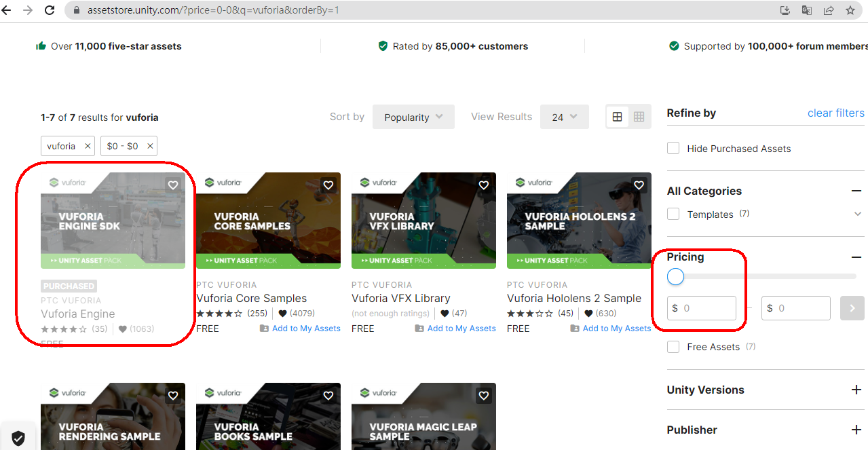The height and width of the screenshot is (450, 868).
Task: Open the Vuforia Core Samples title link
Action: 251,298
